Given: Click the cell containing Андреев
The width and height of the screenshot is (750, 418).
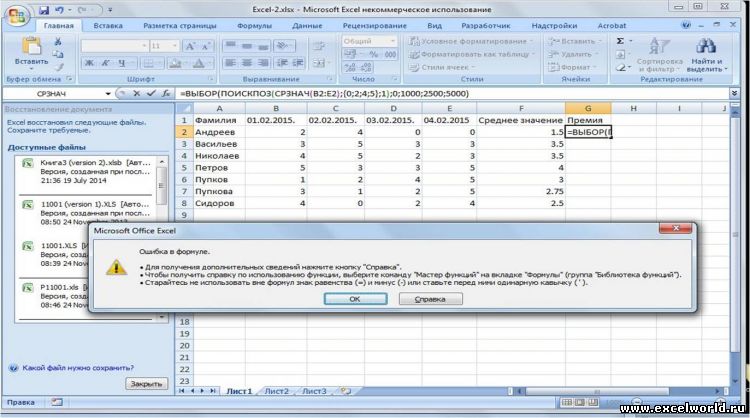Looking at the screenshot, I should [x=219, y=132].
